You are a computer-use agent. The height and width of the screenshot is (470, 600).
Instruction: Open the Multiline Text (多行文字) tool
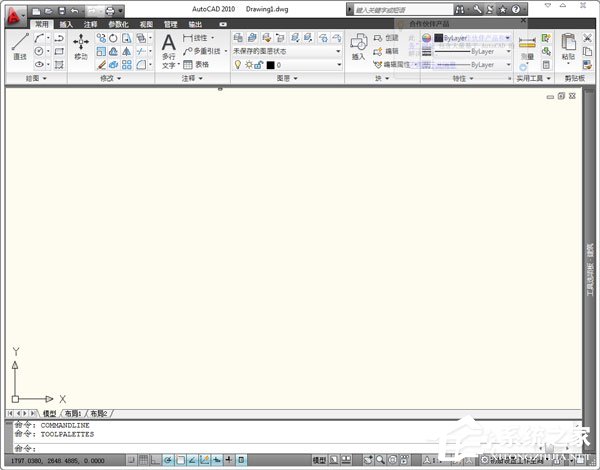[168, 50]
